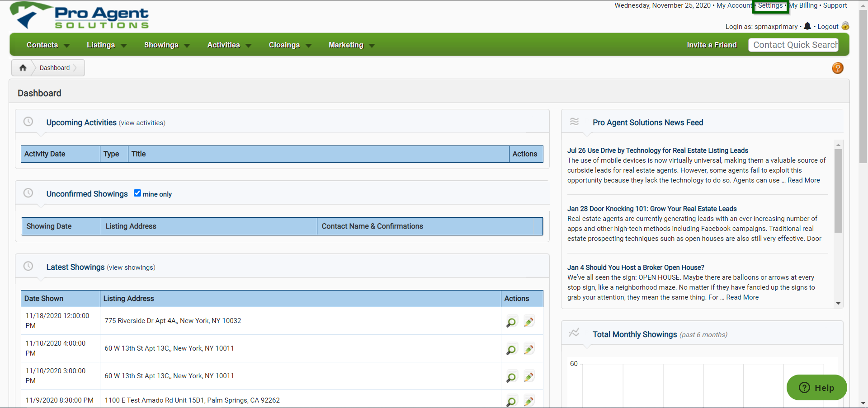Click the Pro Agent Solutions logo
The width and height of the screenshot is (868, 408).
80,16
